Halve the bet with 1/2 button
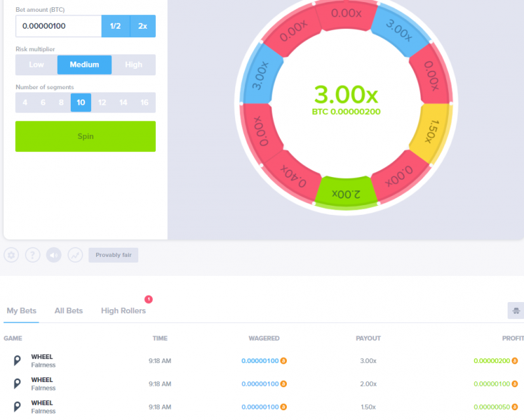 click(116, 26)
